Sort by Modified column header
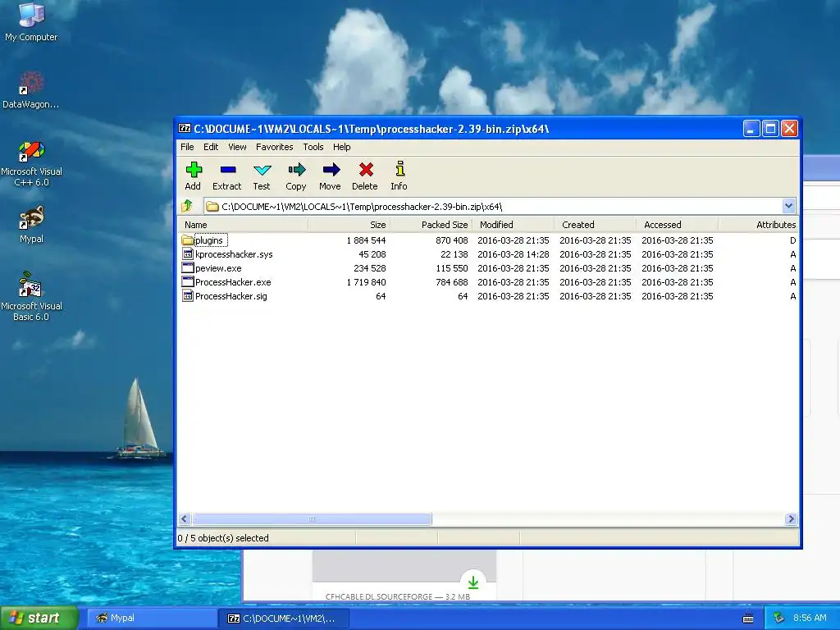Viewport: 840px width, 630px height. pyautogui.click(x=513, y=225)
